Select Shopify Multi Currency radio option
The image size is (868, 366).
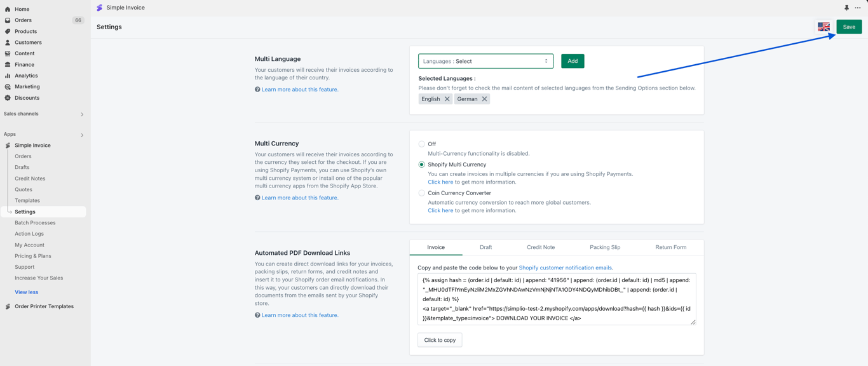[421, 165]
